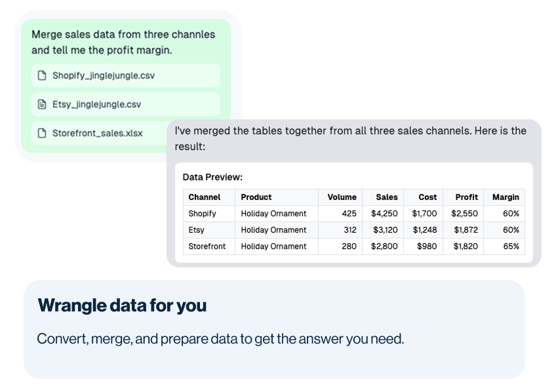Click the Etsy_jinglejungle.csv document icon
Viewport: 556px width, 392px height.
42,104
